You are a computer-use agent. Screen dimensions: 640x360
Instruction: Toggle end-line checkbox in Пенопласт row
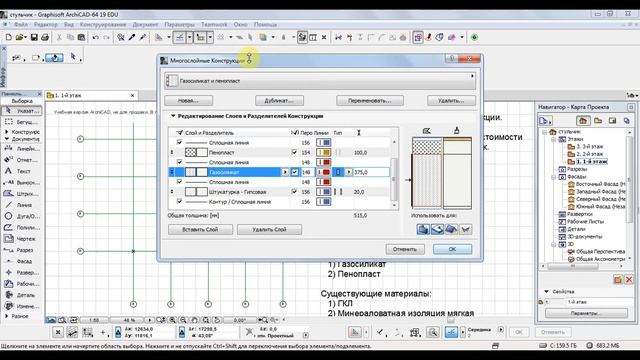294,152
